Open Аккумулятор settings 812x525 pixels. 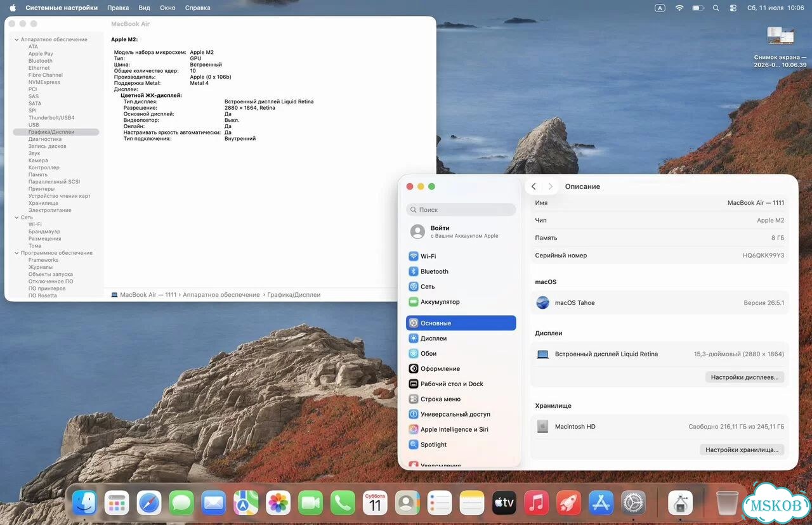(461, 302)
